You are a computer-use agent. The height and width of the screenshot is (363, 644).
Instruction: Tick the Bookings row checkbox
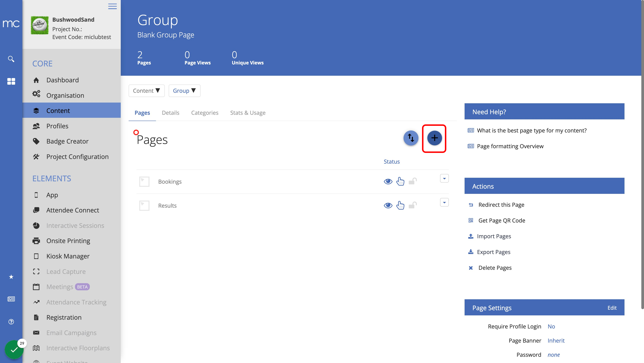[144, 182]
